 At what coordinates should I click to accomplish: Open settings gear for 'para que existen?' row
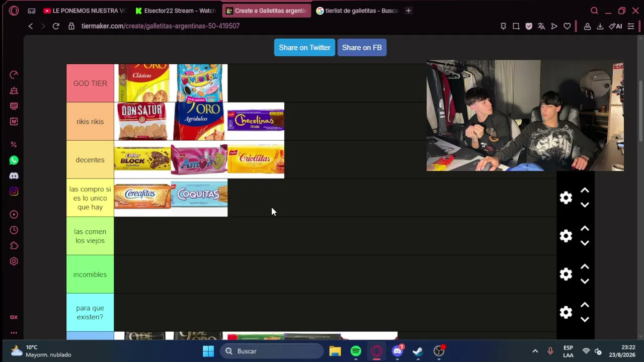click(x=566, y=312)
